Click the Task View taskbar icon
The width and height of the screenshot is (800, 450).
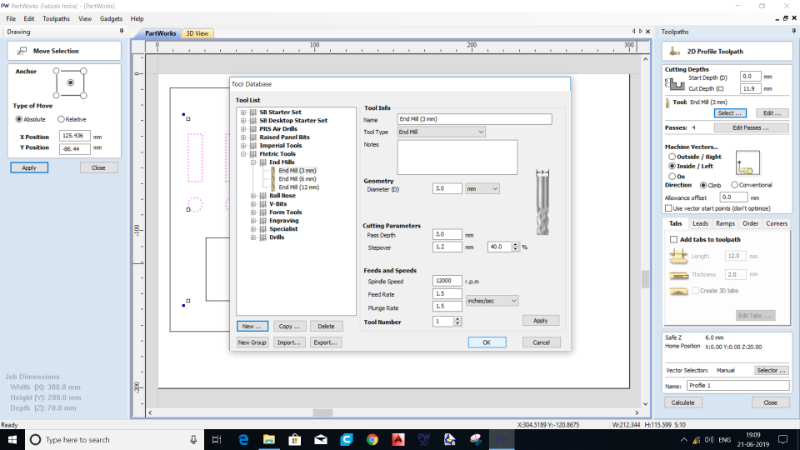click(x=217, y=439)
